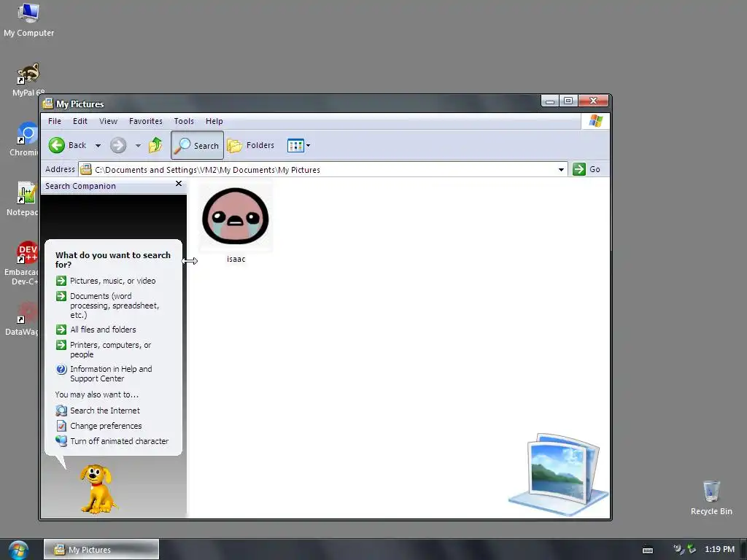The height and width of the screenshot is (560, 747).
Task: Click the green Back arrow button
Action: pyautogui.click(x=57, y=145)
